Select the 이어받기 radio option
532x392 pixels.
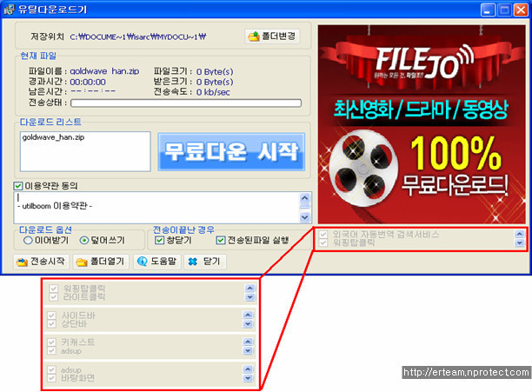coord(28,241)
